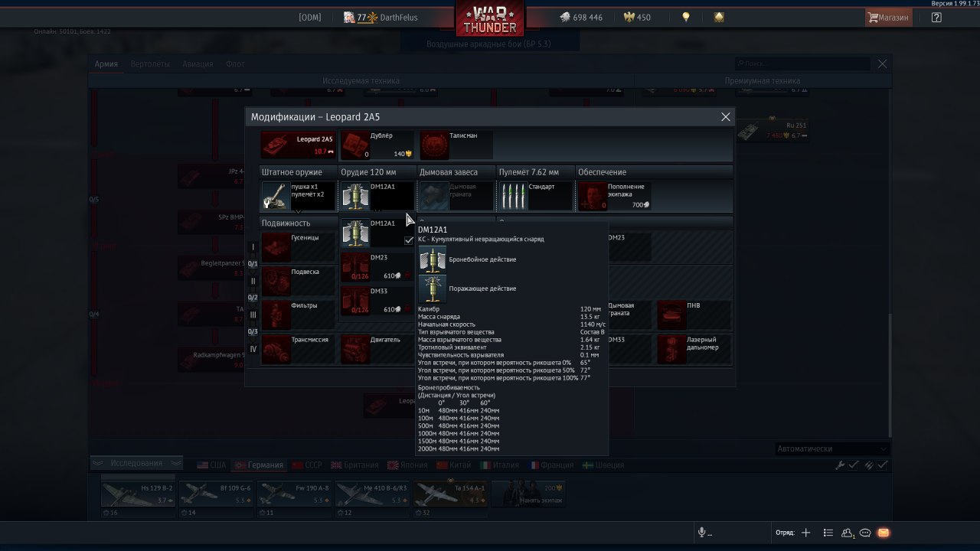
Task: Open the Лазерный дальномер modification
Action: tap(694, 349)
